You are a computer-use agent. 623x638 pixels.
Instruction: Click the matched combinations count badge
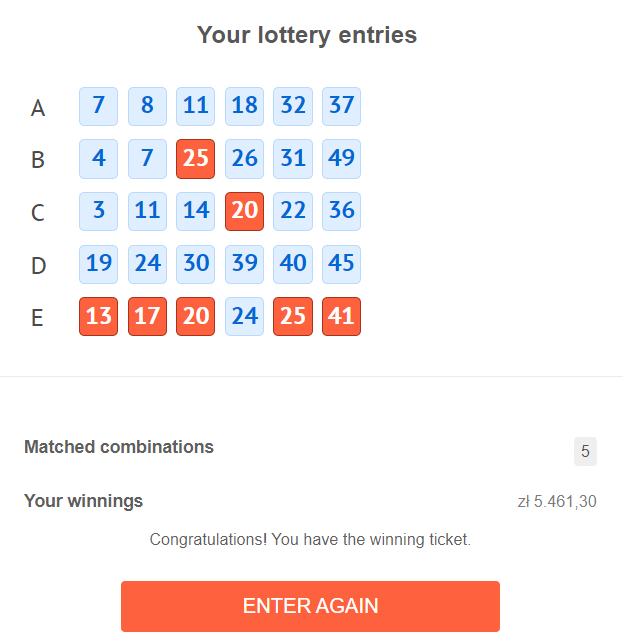(x=585, y=451)
